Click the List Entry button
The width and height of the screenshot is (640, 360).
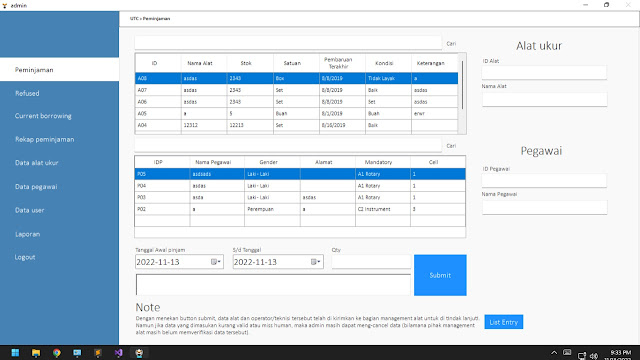pyautogui.click(x=504, y=322)
